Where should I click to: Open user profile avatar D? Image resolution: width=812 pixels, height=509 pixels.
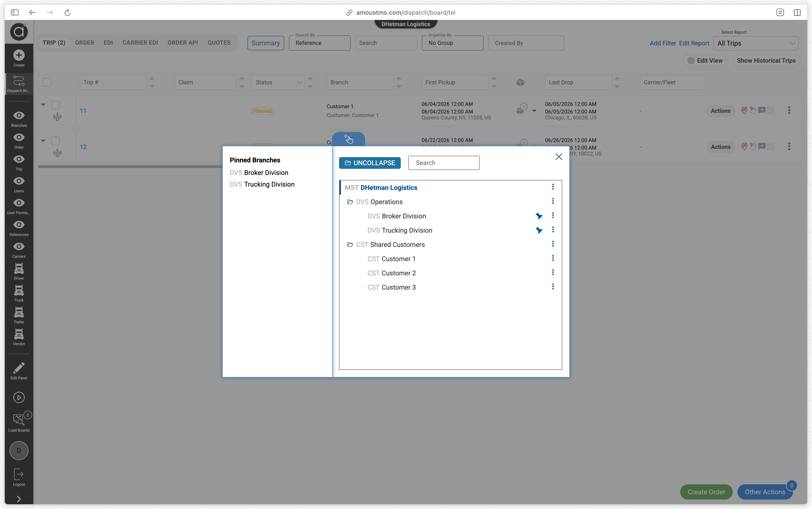pos(19,450)
